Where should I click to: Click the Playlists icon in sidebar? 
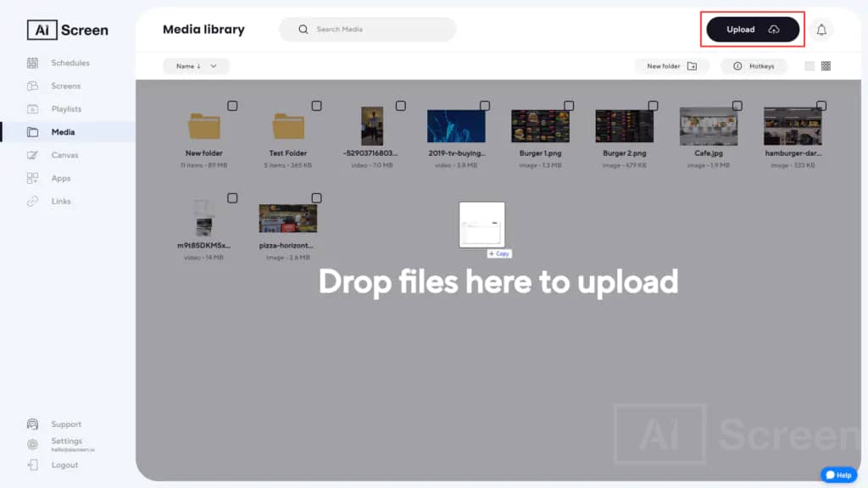(33, 109)
